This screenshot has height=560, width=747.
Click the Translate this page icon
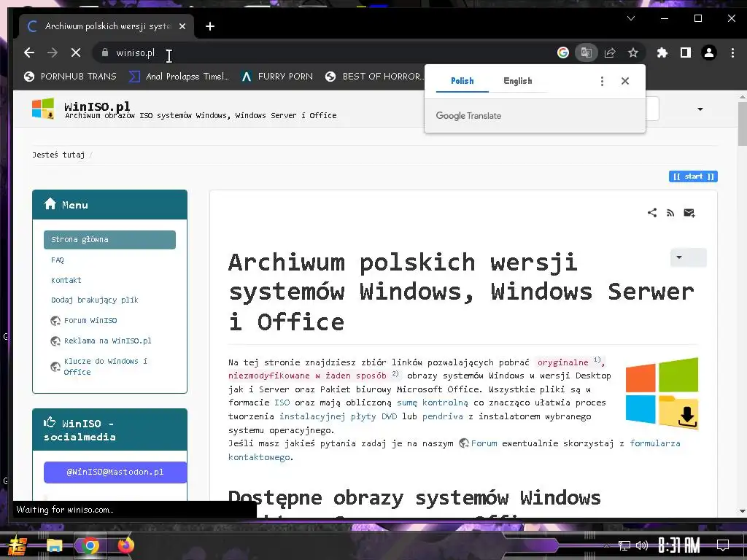click(x=587, y=52)
